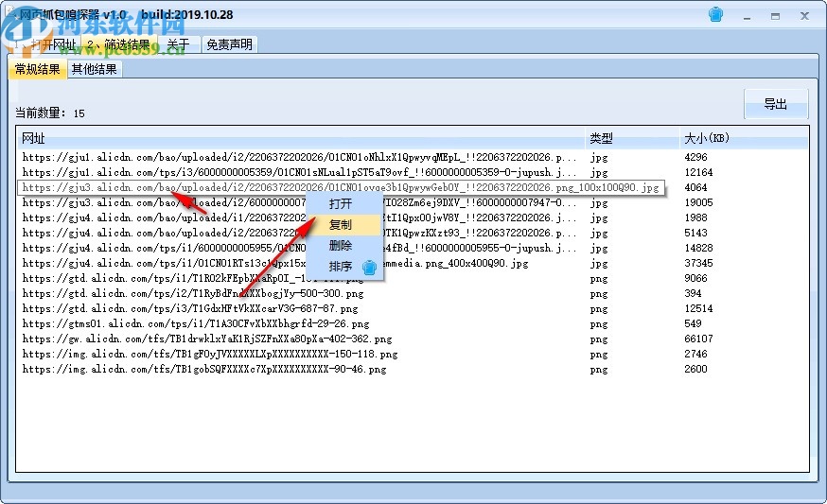Select the img.alicdn URL ending 150-118.png
Image resolution: width=827 pixels, height=504 pixels.
pyautogui.click(x=210, y=355)
